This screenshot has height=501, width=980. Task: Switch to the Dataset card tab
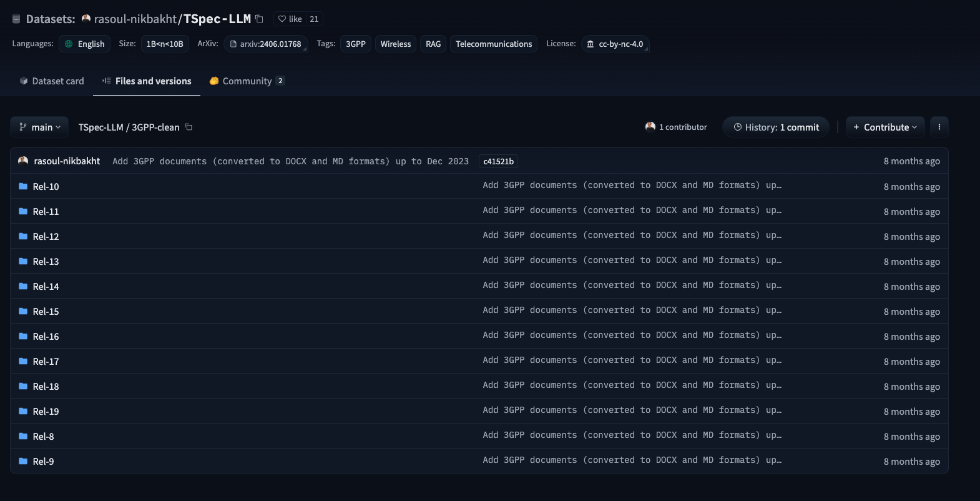tap(52, 81)
